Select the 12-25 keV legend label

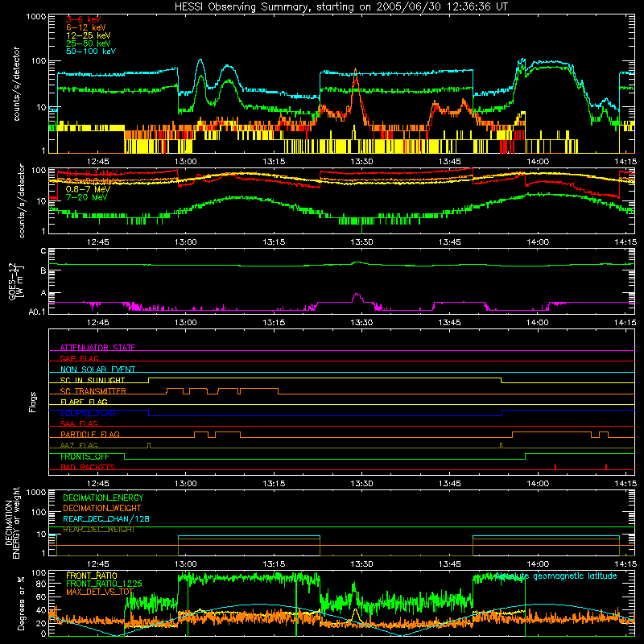click(x=89, y=35)
